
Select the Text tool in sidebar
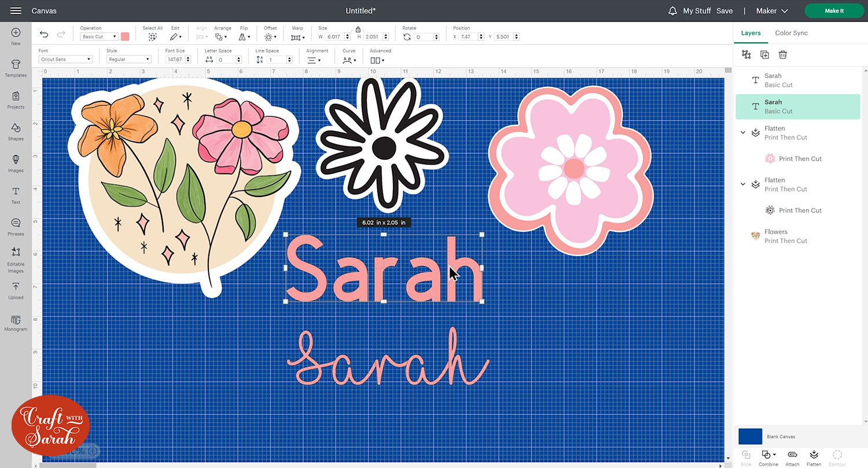coord(16,195)
